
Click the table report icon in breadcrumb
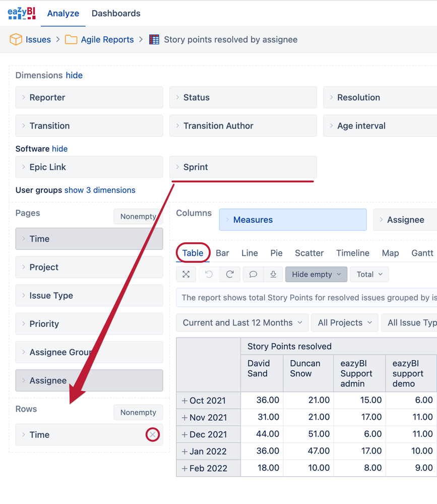[154, 39]
